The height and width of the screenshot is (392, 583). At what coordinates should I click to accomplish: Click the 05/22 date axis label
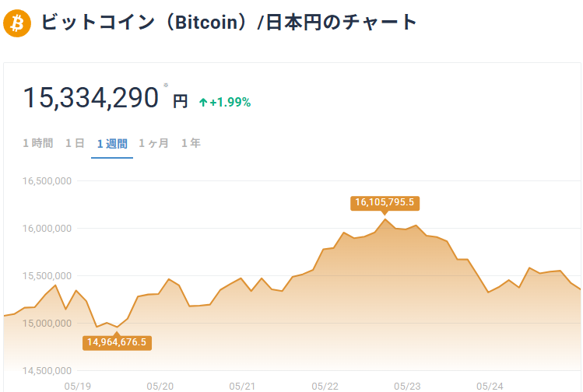coord(325,386)
